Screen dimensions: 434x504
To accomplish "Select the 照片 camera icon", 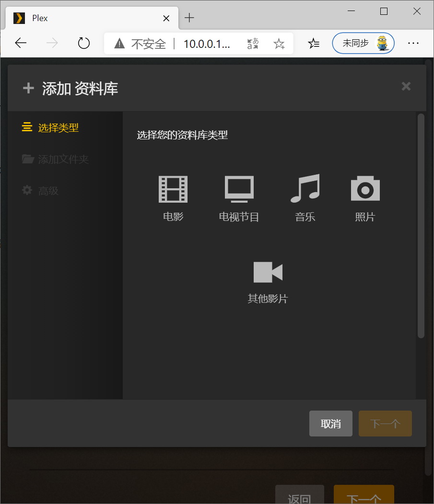I will [365, 188].
